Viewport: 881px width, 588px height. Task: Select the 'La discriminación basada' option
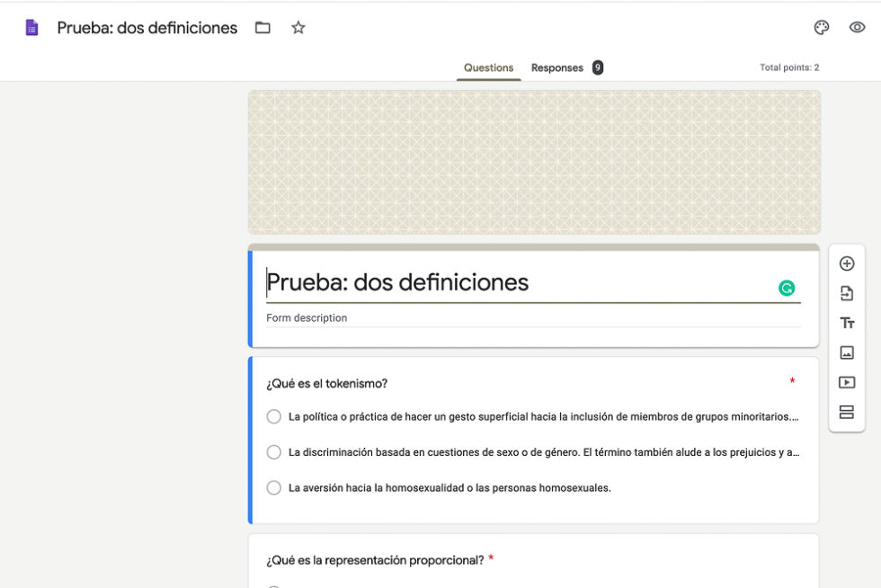[274, 452]
